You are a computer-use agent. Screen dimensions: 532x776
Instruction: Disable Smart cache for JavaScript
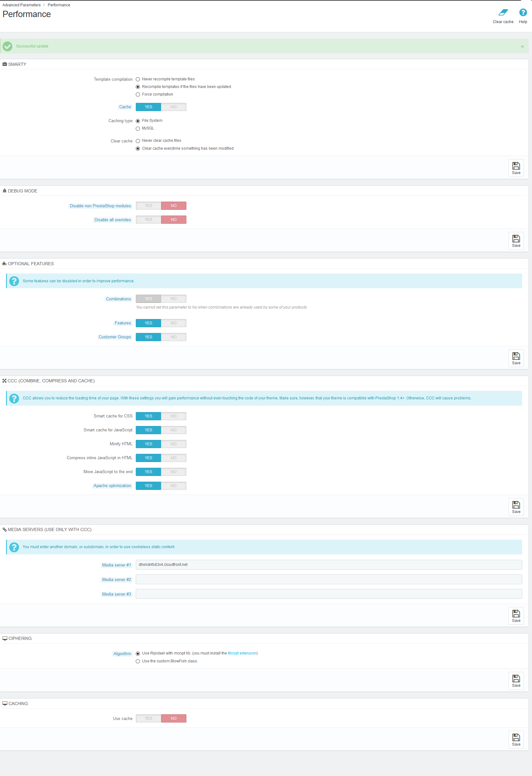pos(174,430)
